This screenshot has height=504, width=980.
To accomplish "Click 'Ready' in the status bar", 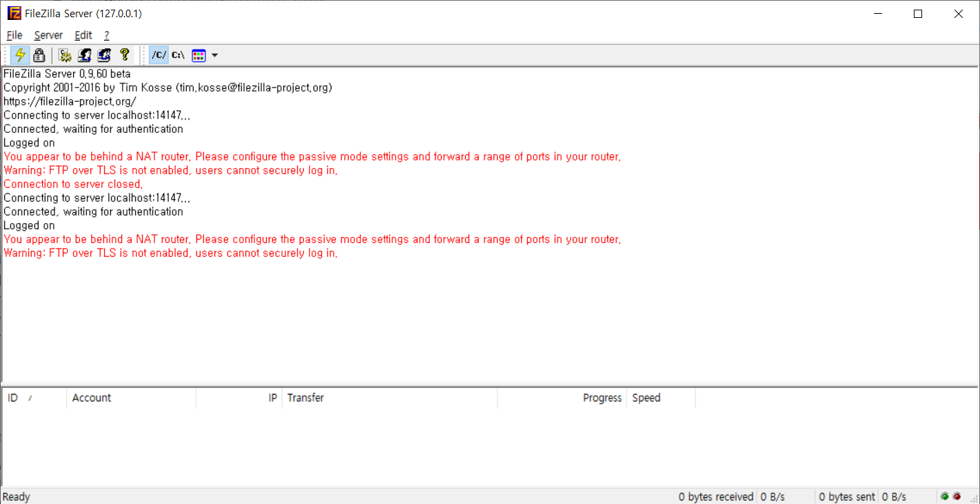I will [x=17, y=496].
